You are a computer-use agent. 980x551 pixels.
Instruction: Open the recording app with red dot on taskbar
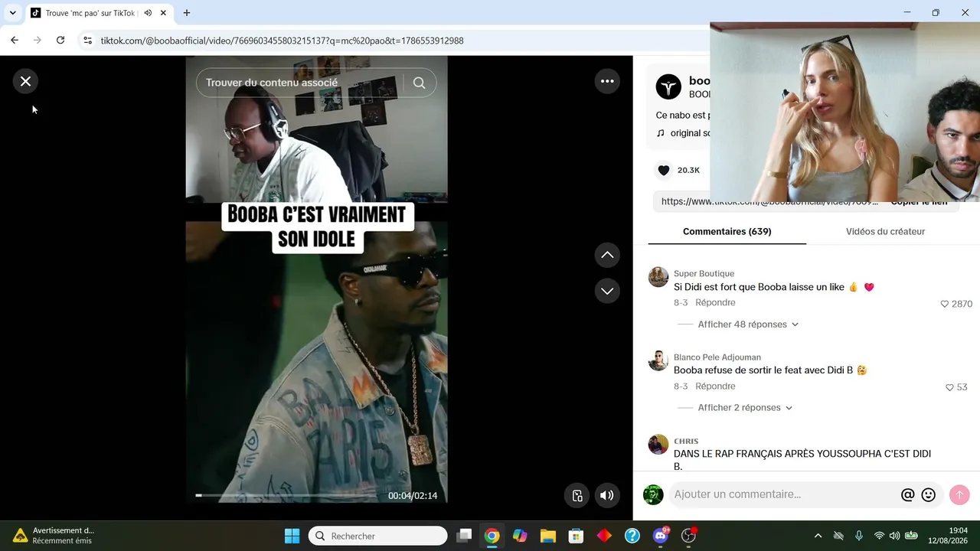point(689,536)
